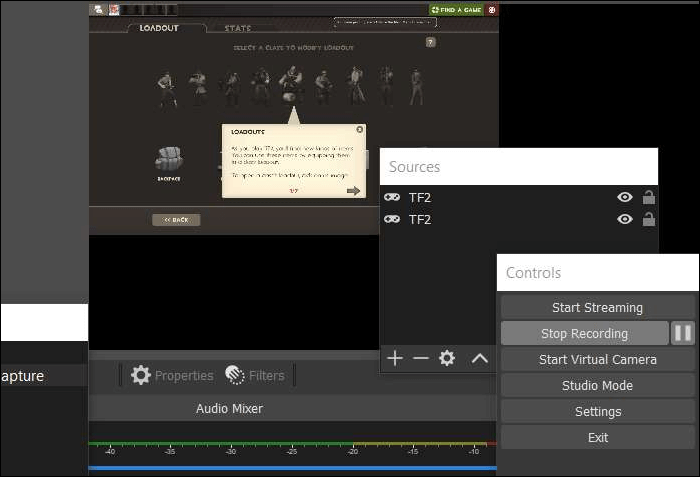The width and height of the screenshot is (700, 477).
Task: Click the game capture icon of first TF2
Action: [x=392, y=197]
